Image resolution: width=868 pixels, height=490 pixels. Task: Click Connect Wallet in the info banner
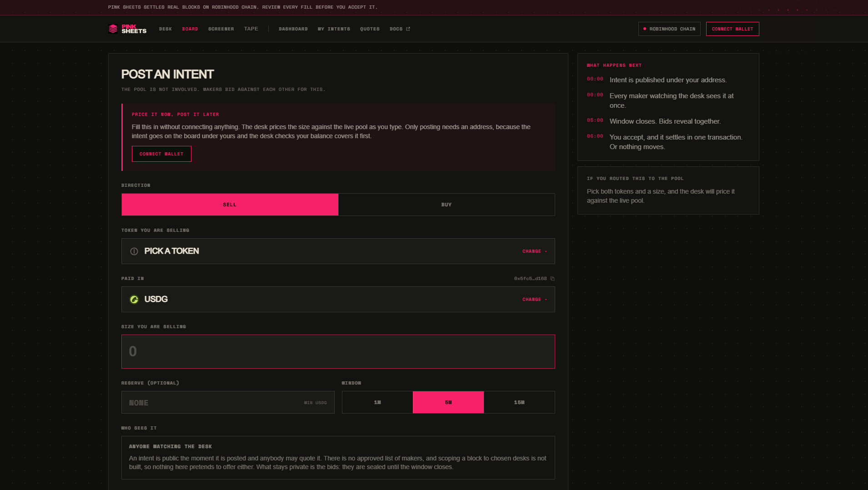pyautogui.click(x=161, y=154)
